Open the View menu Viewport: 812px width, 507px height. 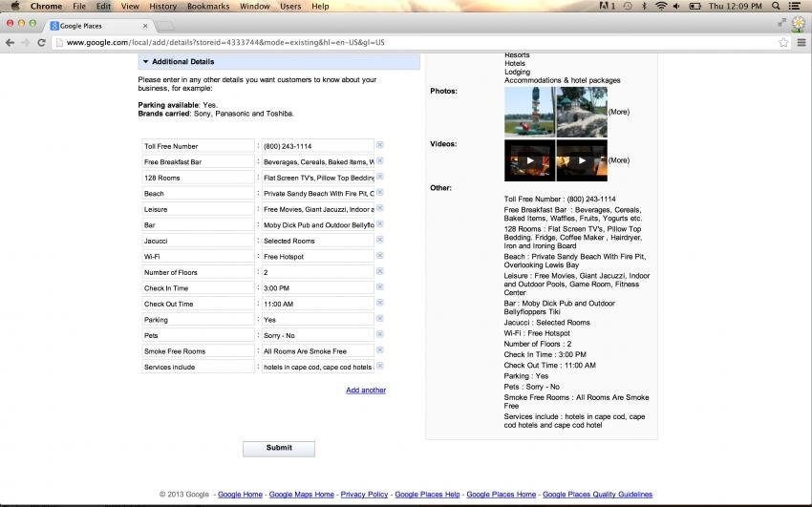click(130, 7)
